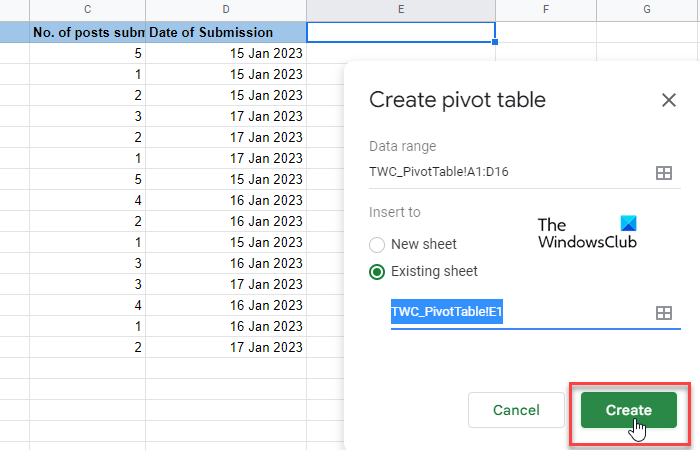Click the bottom posts count cell '2'

(88, 347)
